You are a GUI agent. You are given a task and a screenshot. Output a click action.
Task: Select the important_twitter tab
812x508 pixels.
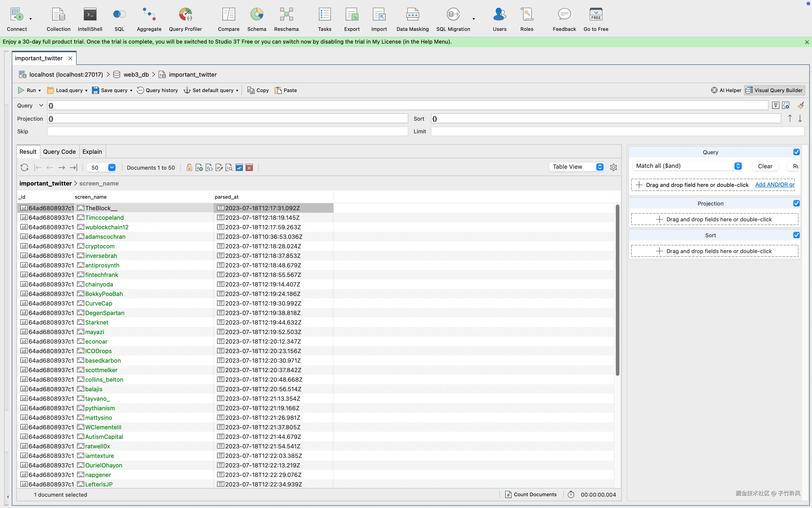pos(39,58)
